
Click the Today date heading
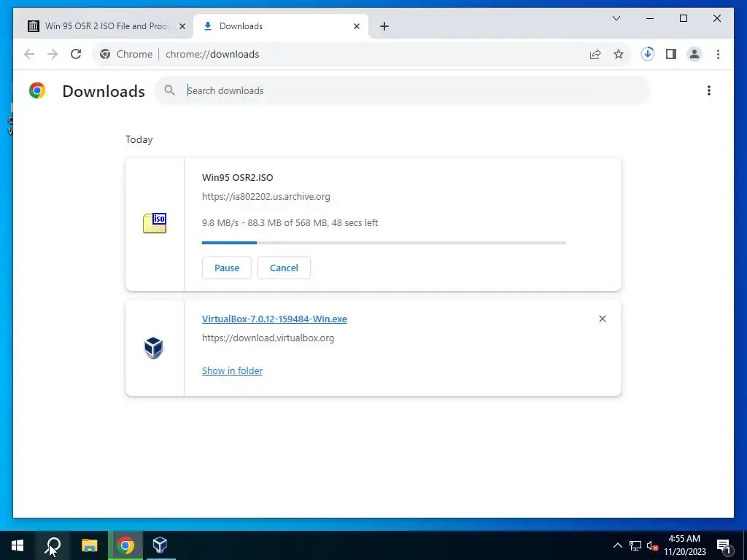click(139, 139)
